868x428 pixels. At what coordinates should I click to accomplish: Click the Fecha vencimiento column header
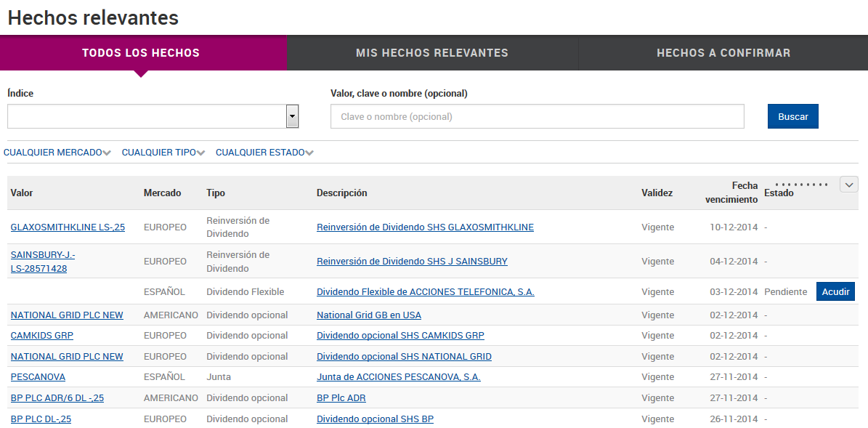pos(731,193)
